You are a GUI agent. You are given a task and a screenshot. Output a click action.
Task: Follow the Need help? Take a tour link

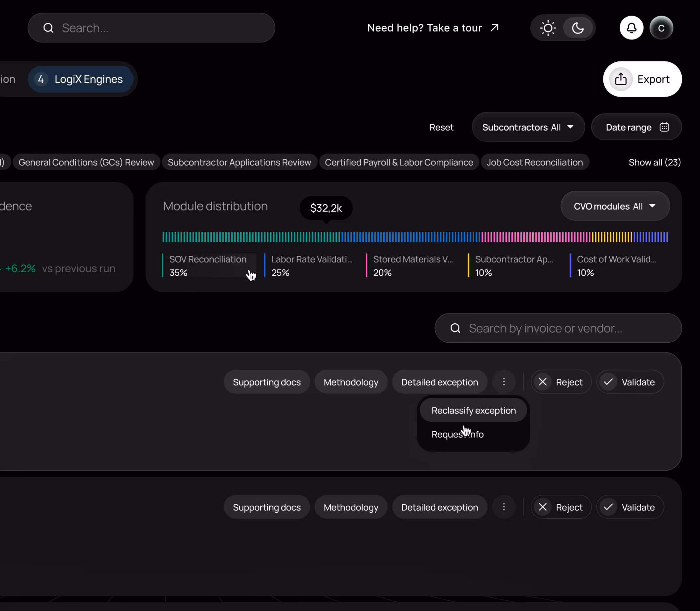[x=432, y=28]
